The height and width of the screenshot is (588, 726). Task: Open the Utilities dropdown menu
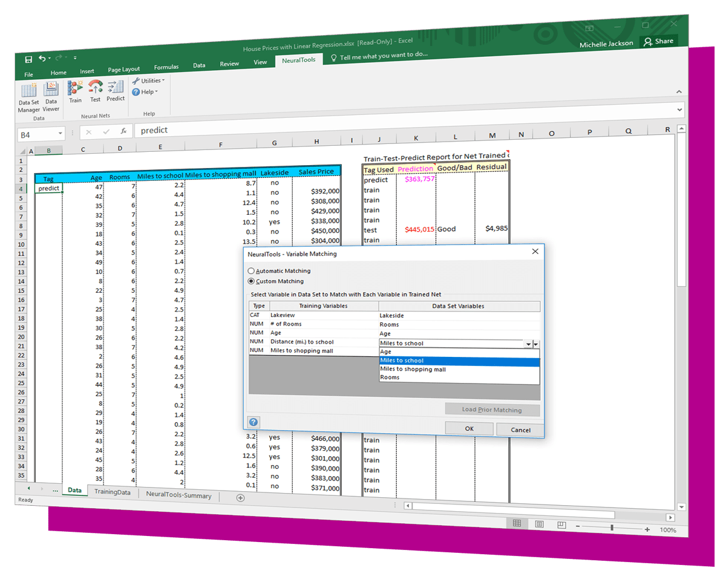pos(148,80)
